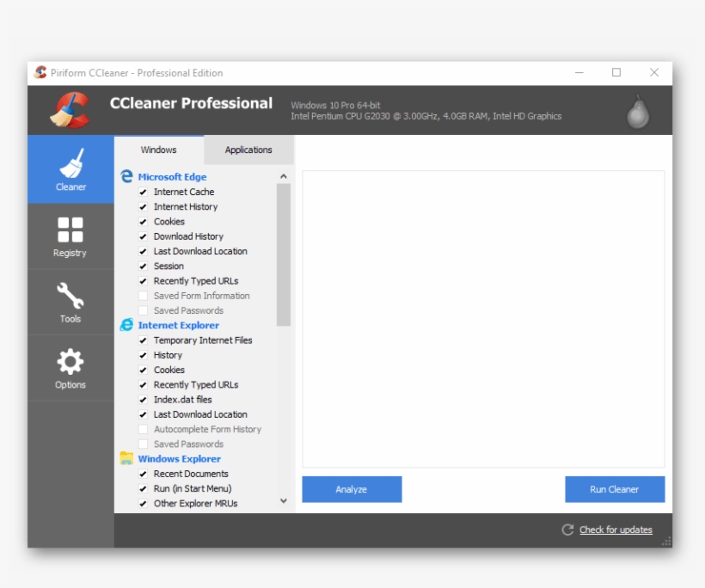The image size is (705, 588).
Task: Open the Options gear section
Action: click(x=70, y=368)
